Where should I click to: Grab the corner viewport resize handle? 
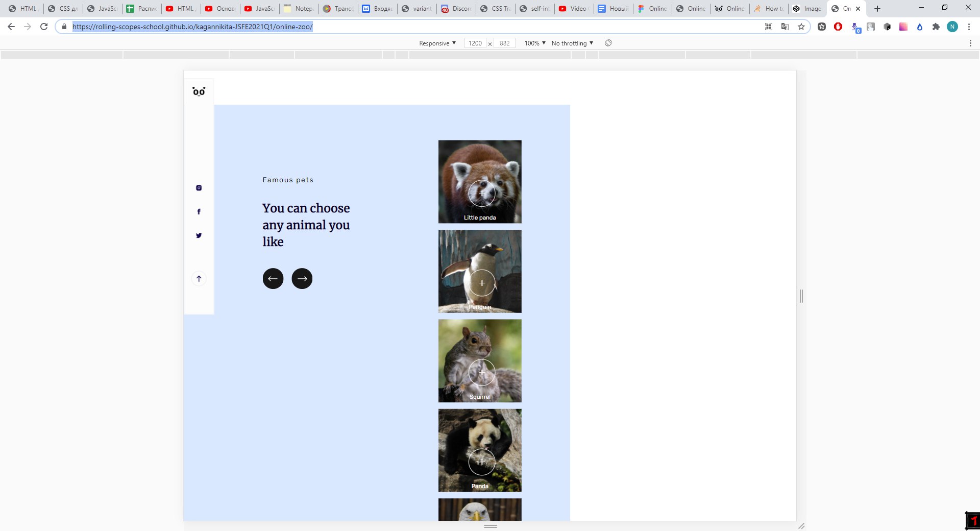coord(801,526)
